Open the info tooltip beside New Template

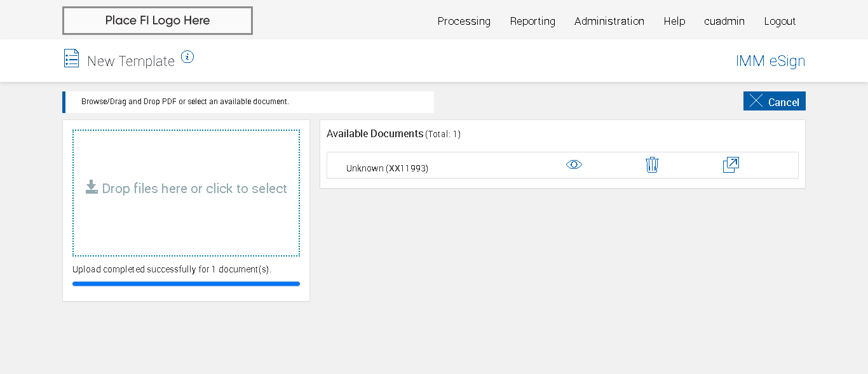pos(187,57)
